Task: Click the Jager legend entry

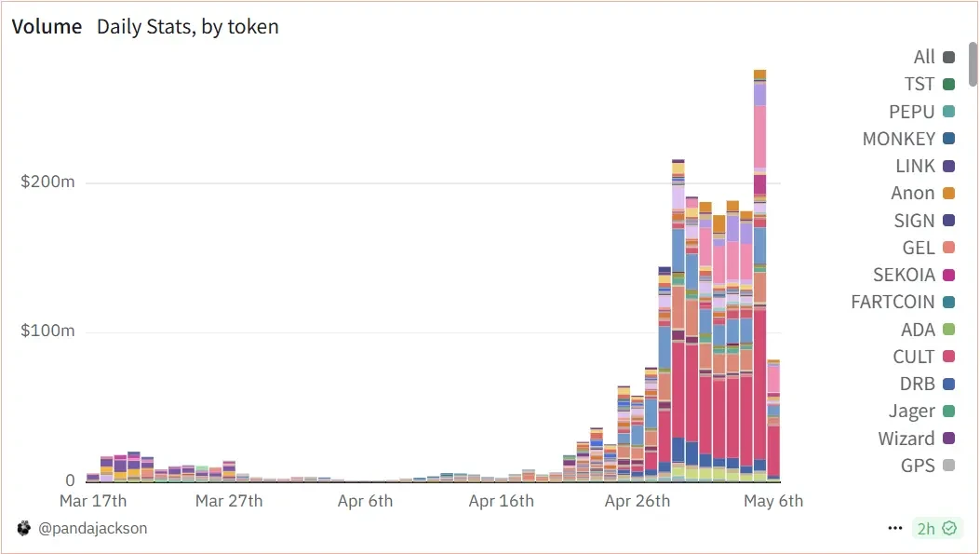Action: [922, 411]
